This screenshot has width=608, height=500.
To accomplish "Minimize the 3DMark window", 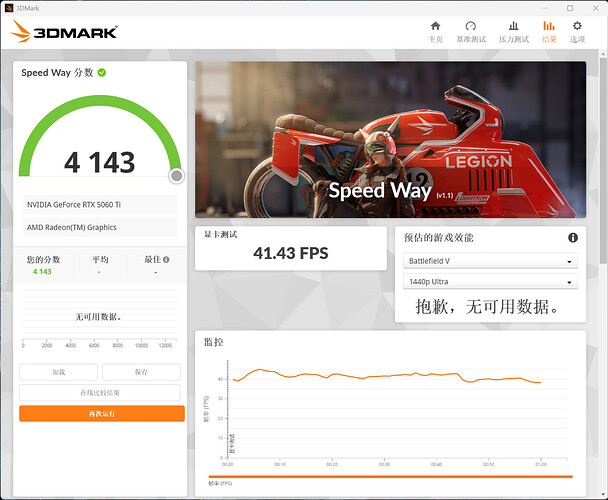I will tap(545, 8).
